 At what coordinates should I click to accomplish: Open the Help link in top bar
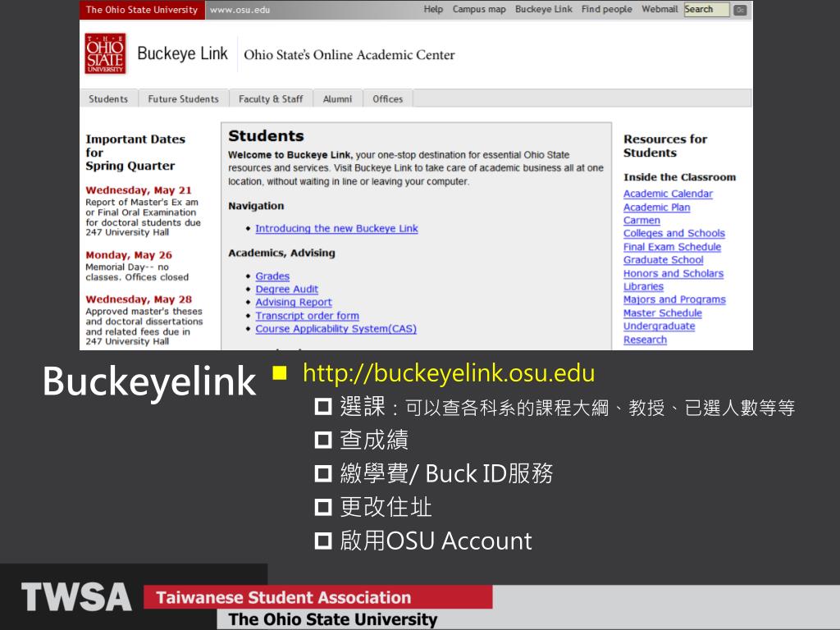pos(433,9)
